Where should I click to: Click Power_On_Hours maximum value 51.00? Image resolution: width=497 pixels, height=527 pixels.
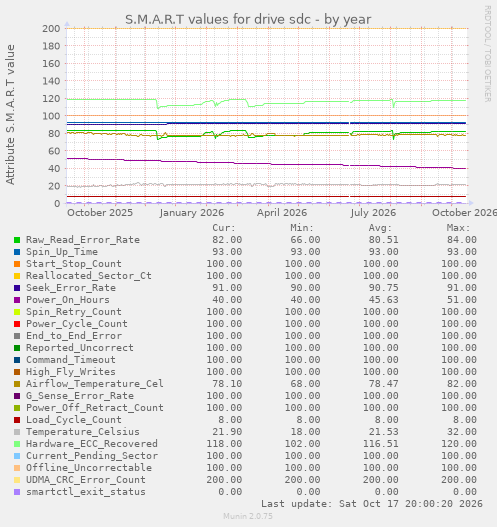coord(462,300)
